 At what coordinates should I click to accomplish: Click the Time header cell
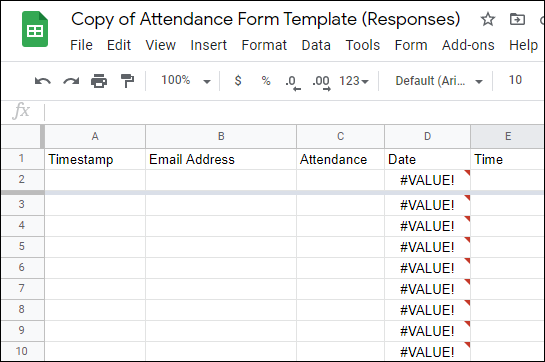tap(508, 159)
